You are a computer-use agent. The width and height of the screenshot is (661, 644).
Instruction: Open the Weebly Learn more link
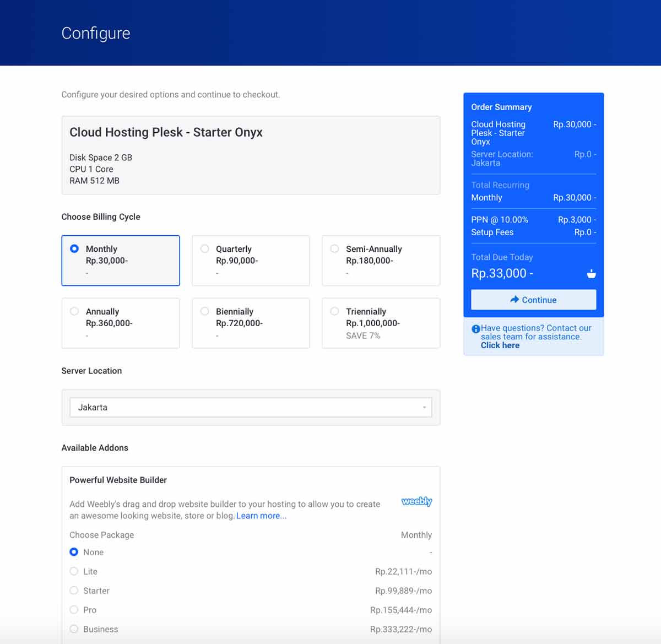(x=261, y=516)
